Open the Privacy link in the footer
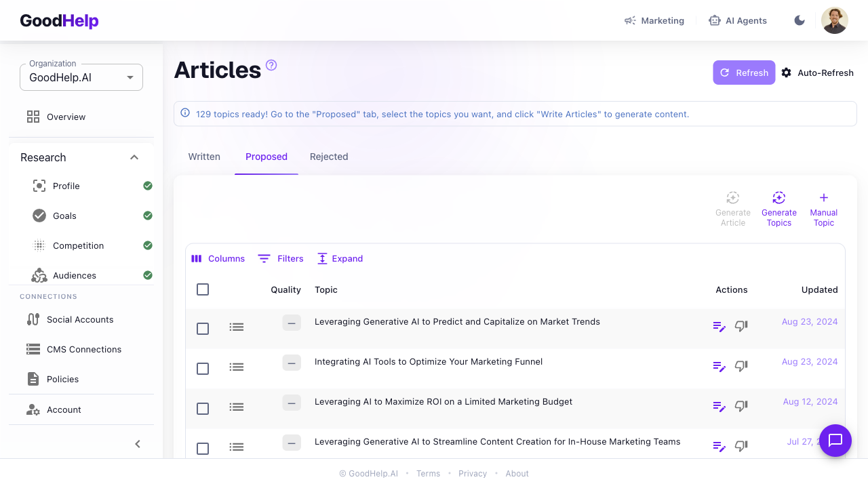Viewport: 868px width, 488px height. click(473, 473)
